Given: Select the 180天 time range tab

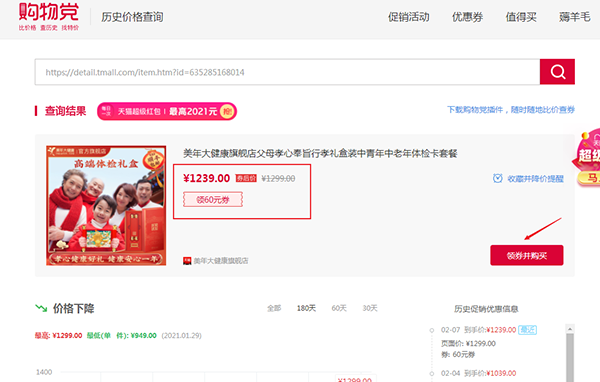Looking at the screenshot, I should [x=306, y=308].
